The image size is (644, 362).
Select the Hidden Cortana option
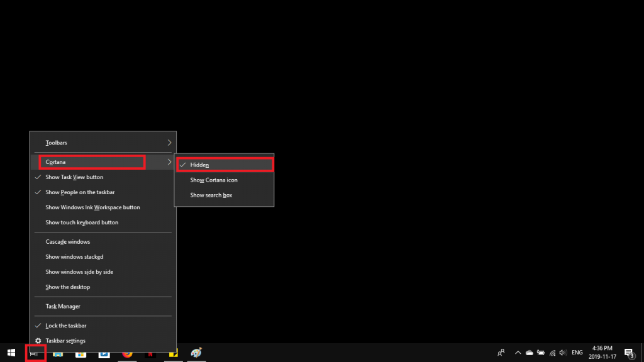point(225,165)
